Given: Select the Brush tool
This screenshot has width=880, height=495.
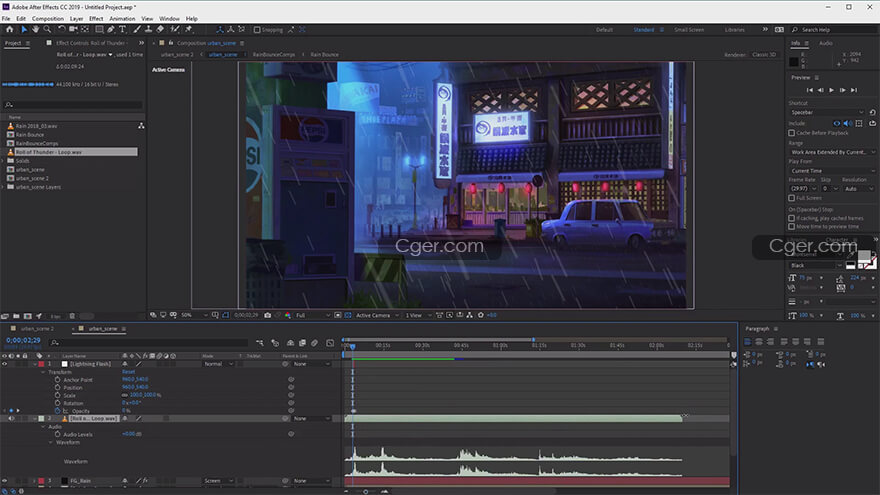Looking at the screenshot, I should click(x=136, y=30).
